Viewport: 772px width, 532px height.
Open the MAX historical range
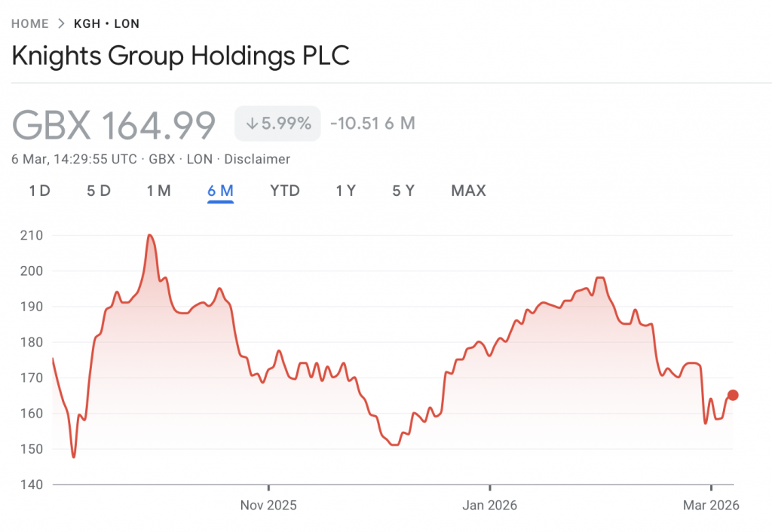468,191
